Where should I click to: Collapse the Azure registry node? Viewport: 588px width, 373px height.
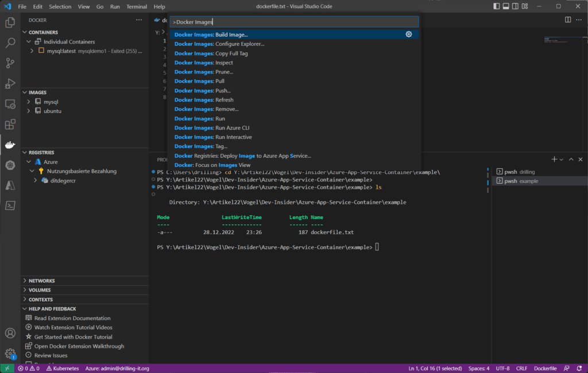29,162
